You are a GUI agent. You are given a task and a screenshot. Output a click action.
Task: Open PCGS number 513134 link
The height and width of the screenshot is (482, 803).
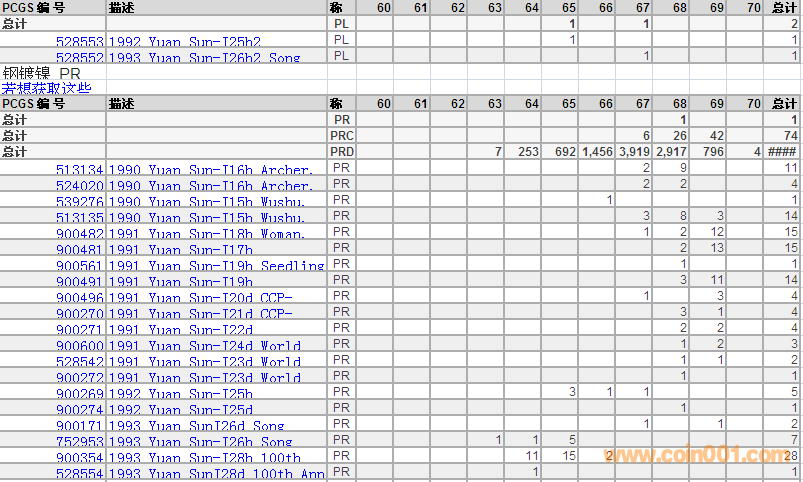click(x=79, y=169)
